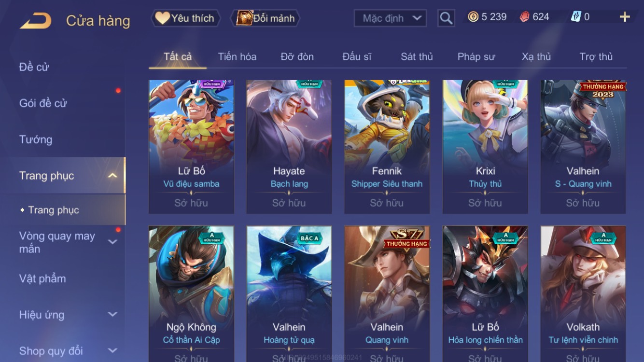The image size is (644, 362).
Task: Tap the heart icon on Yêu thích
Action: point(162,18)
